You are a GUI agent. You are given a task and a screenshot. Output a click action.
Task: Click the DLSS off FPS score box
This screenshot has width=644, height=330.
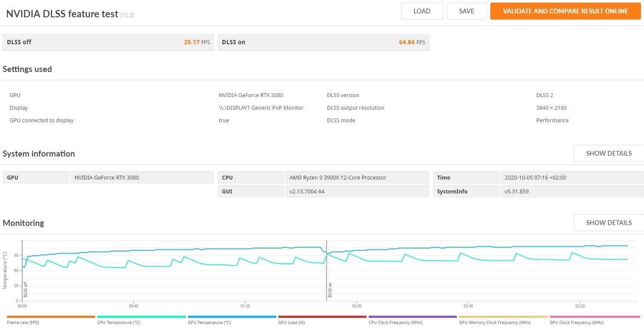coord(108,42)
